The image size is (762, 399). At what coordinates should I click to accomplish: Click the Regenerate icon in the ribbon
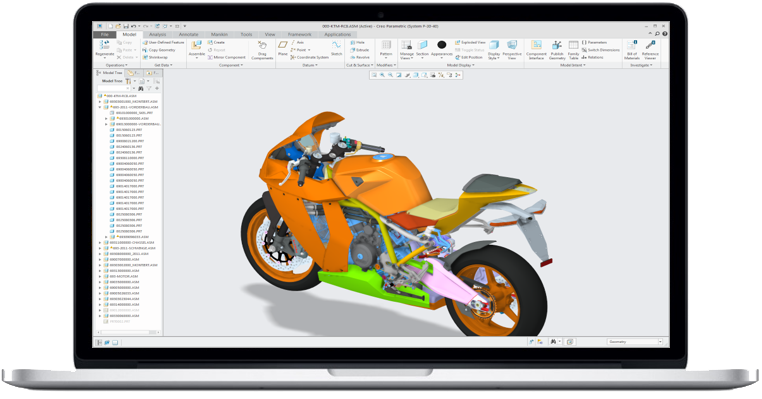[x=104, y=45]
